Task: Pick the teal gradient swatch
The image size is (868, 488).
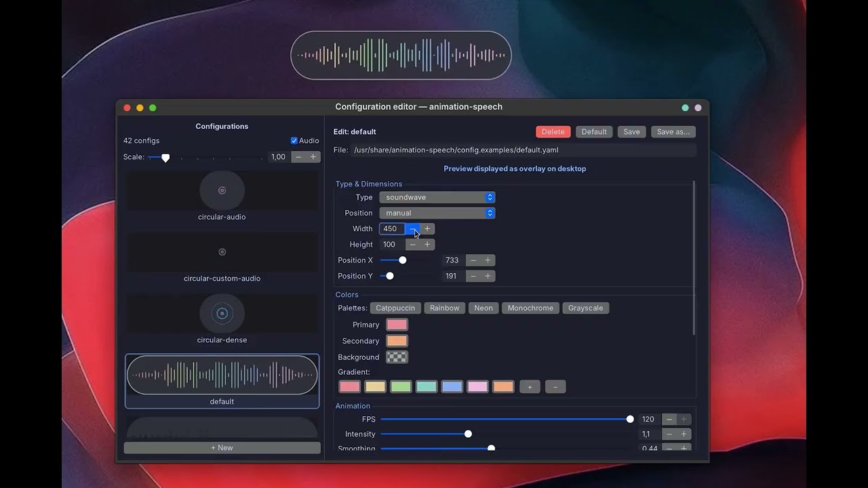Action: 427,387
